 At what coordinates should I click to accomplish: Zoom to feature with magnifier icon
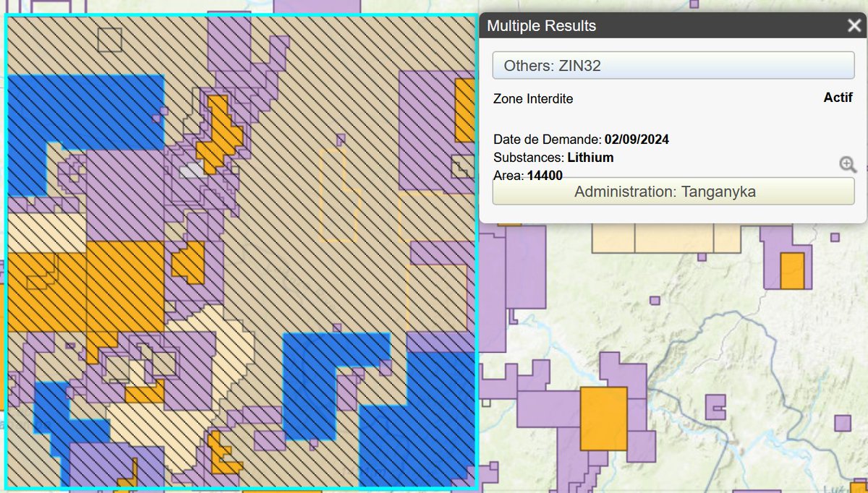tap(848, 164)
